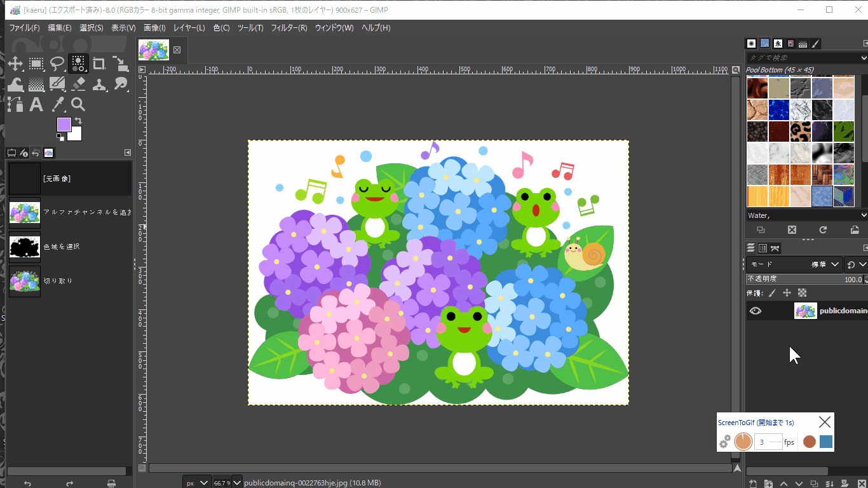This screenshot has width=868, height=488.
Task: Toggle lock alpha channel checkerboard icon
Action: point(802,293)
